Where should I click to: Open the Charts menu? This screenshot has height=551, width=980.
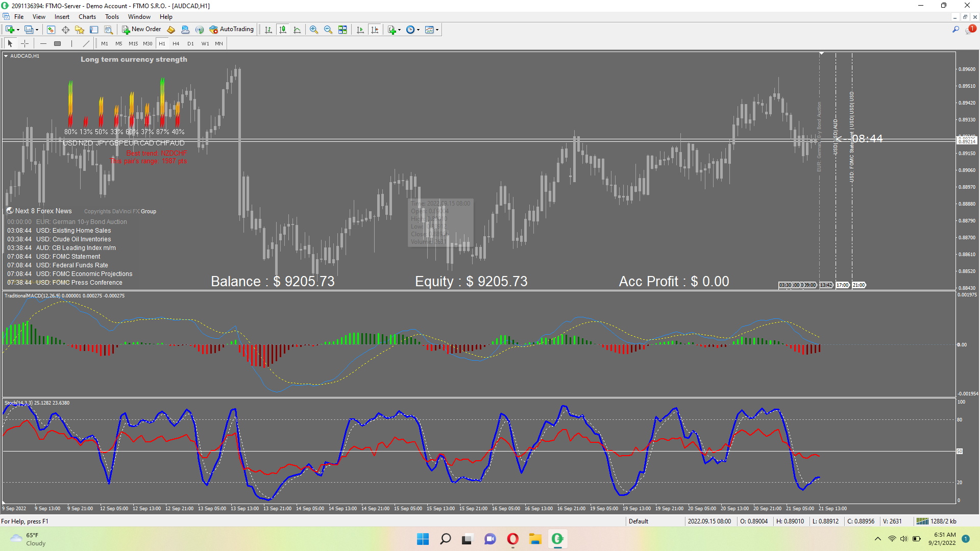[87, 17]
